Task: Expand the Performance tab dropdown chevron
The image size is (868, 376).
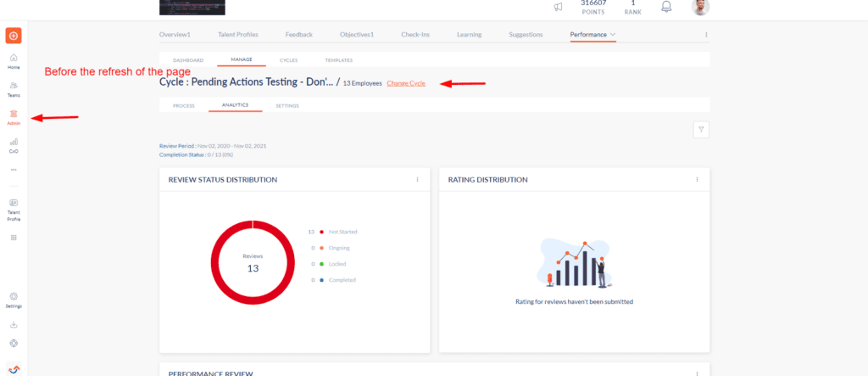Action: coord(613,35)
